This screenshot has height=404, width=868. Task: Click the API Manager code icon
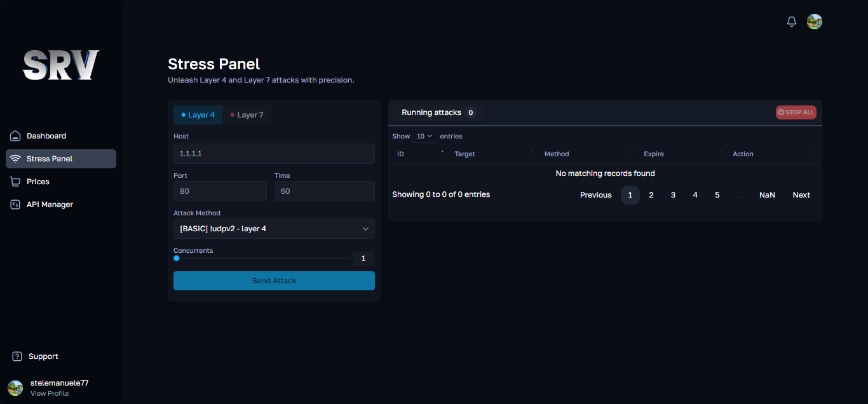[x=16, y=205]
